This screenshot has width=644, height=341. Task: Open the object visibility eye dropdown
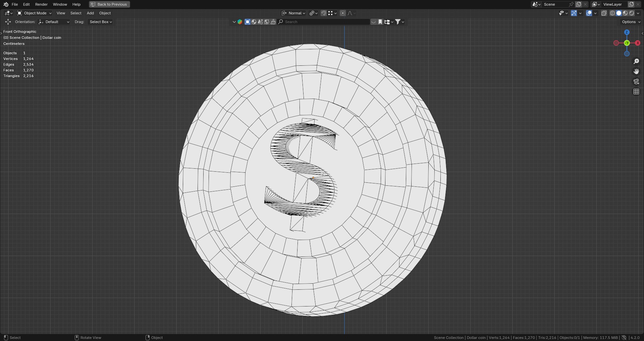click(x=563, y=13)
